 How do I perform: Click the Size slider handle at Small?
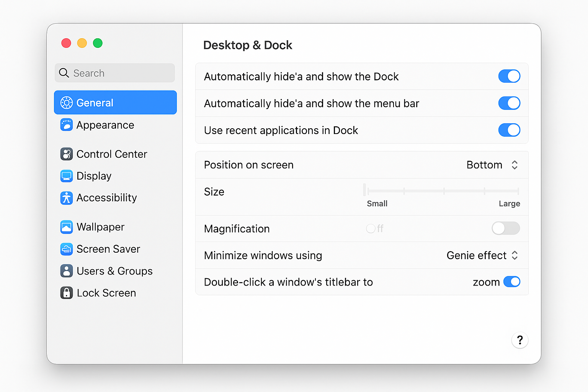tap(365, 190)
